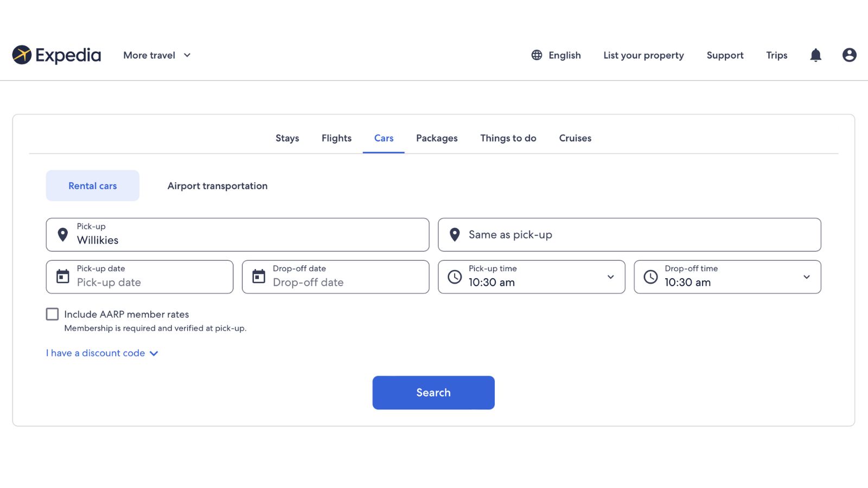Expand I have a discount code
The width and height of the screenshot is (868, 488).
[x=101, y=353]
